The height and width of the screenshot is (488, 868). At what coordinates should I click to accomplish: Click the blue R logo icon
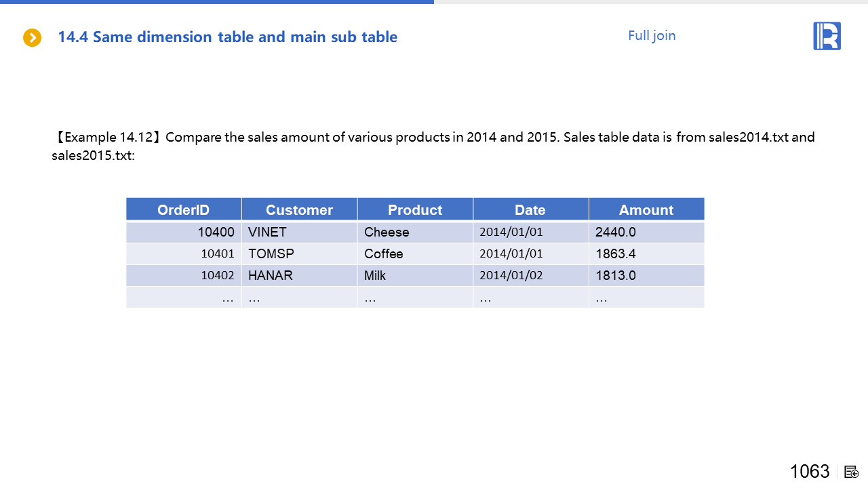pos(827,36)
